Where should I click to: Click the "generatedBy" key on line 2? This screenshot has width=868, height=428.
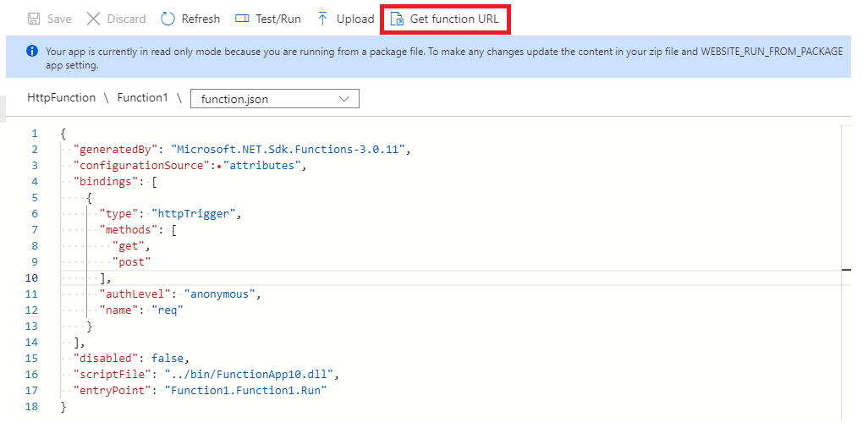pos(118,150)
